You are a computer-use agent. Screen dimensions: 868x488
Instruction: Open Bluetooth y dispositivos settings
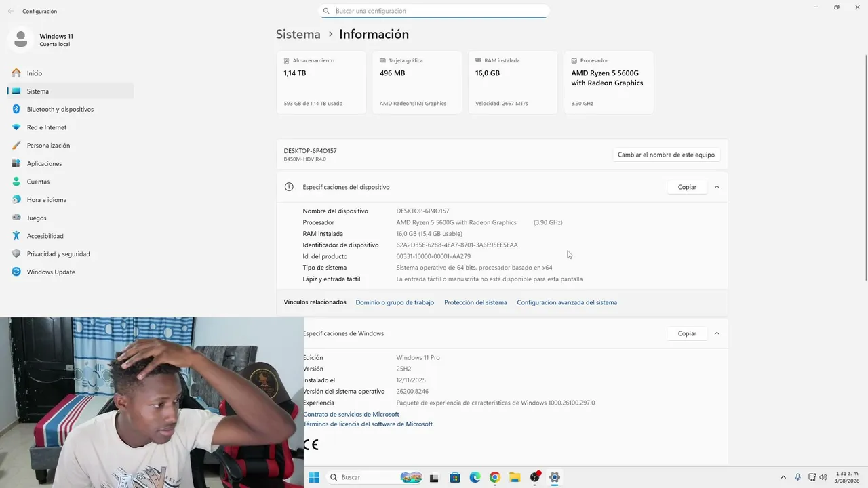pyautogui.click(x=71, y=109)
